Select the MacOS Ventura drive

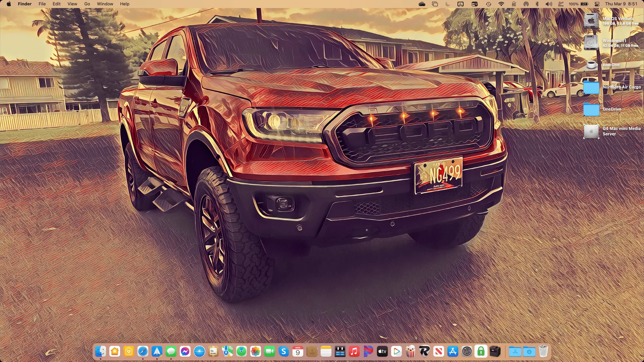point(591,20)
